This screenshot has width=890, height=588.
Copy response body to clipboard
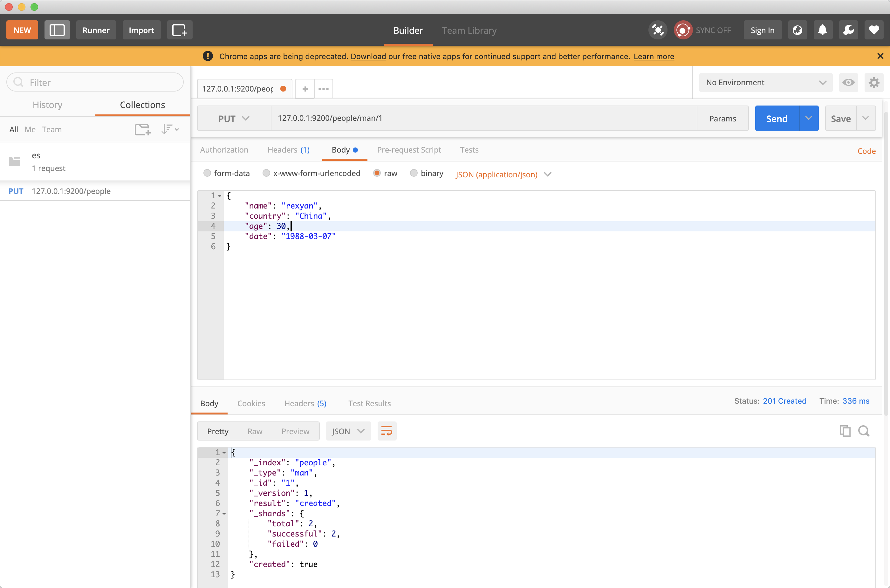pos(845,431)
